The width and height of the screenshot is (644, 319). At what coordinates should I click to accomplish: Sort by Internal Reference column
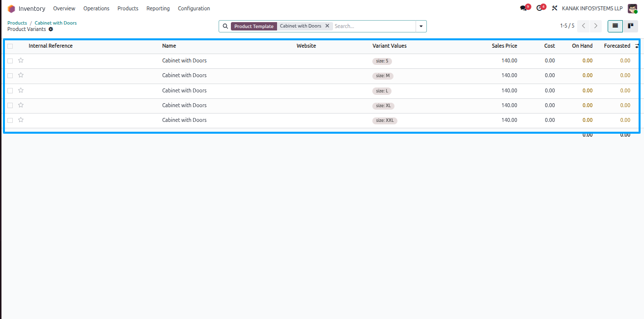coord(51,46)
